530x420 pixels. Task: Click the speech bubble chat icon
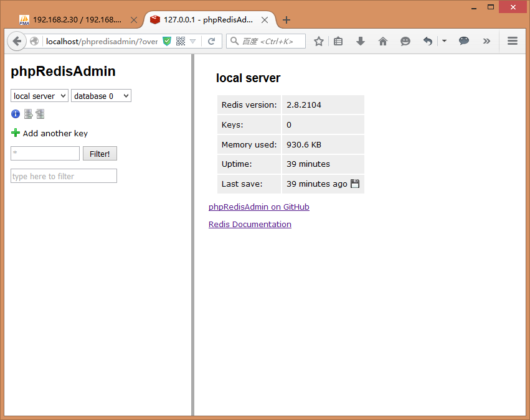click(x=464, y=41)
